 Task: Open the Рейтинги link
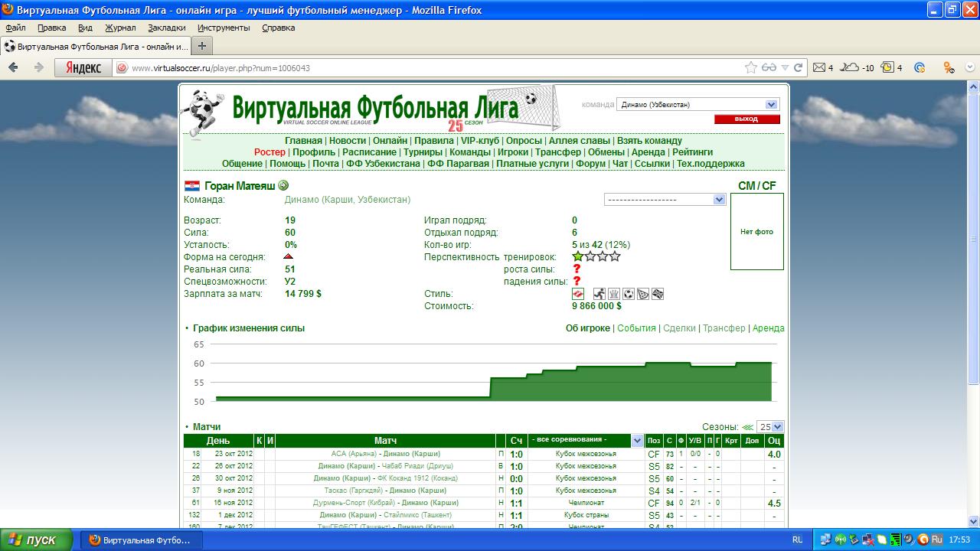[x=692, y=152]
